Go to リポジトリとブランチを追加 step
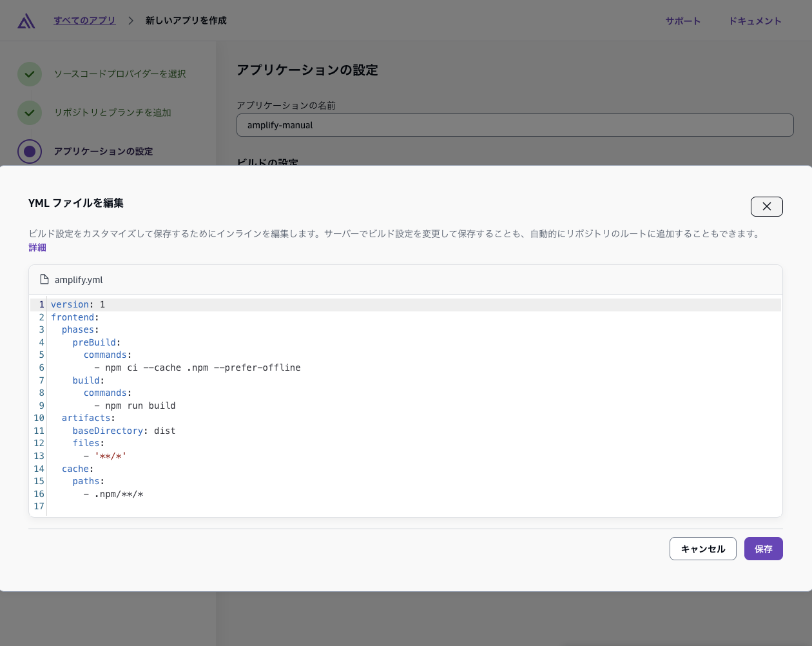Image resolution: width=812 pixels, height=646 pixels. pos(113,113)
